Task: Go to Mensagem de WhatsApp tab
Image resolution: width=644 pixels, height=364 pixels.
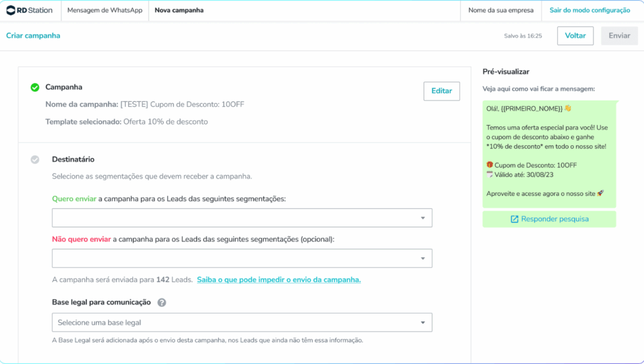Action: click(x=104, y=10)
